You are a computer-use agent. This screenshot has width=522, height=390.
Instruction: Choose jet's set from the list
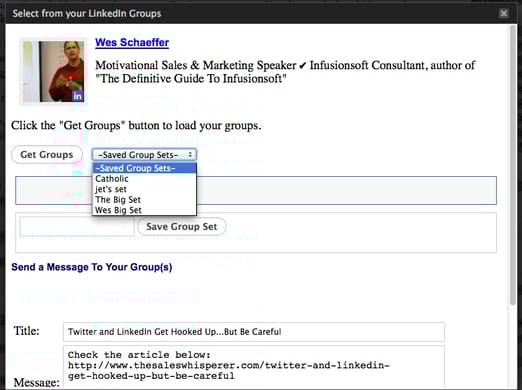(144, 189)
